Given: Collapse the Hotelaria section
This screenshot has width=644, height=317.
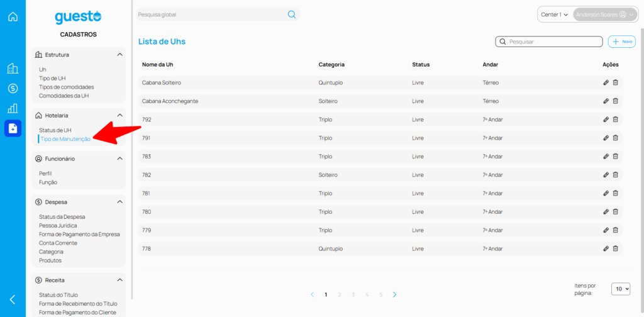Looking at the screenshot, I should pyautogui.click(x=119, y=116).
